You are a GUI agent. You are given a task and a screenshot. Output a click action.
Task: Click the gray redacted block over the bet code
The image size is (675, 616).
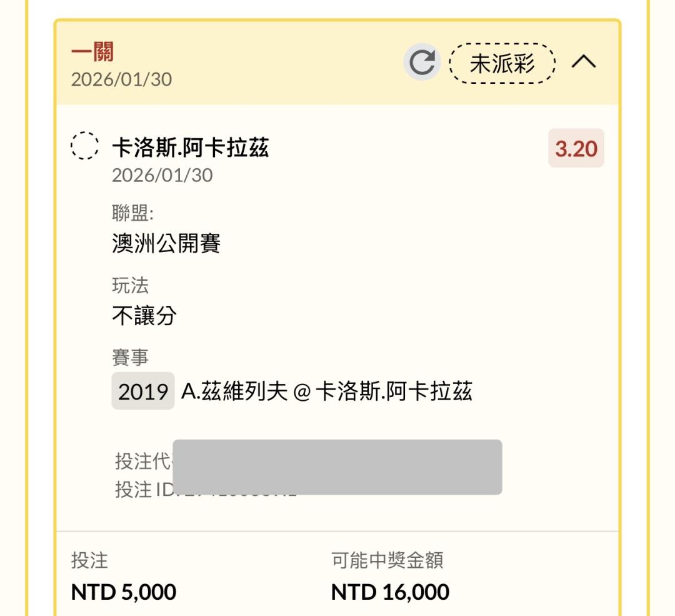[x=337, y=467]
